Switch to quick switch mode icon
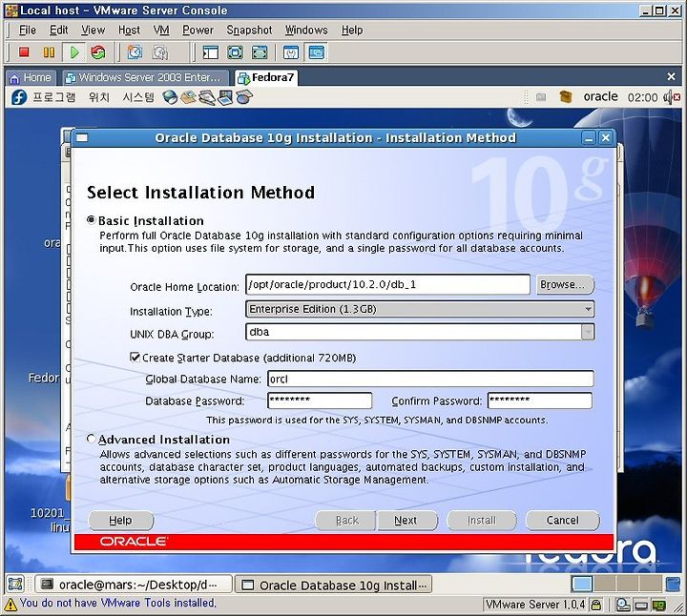This screenshot has width=687, height=616. pyautogui.click(x=260, y=52)
